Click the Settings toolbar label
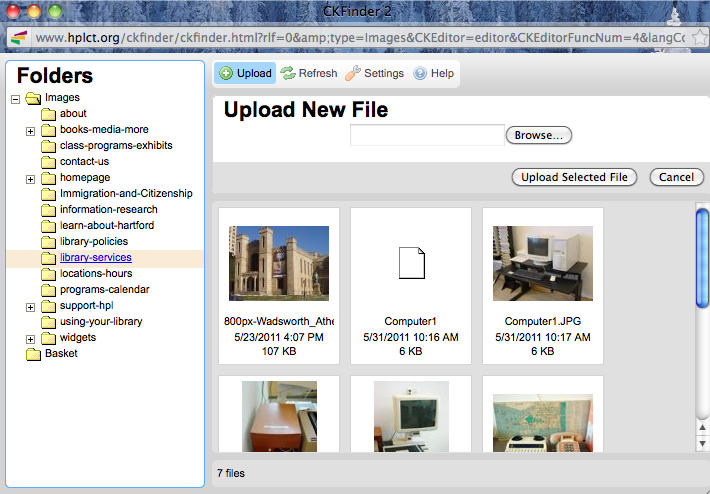 point(384,73)
